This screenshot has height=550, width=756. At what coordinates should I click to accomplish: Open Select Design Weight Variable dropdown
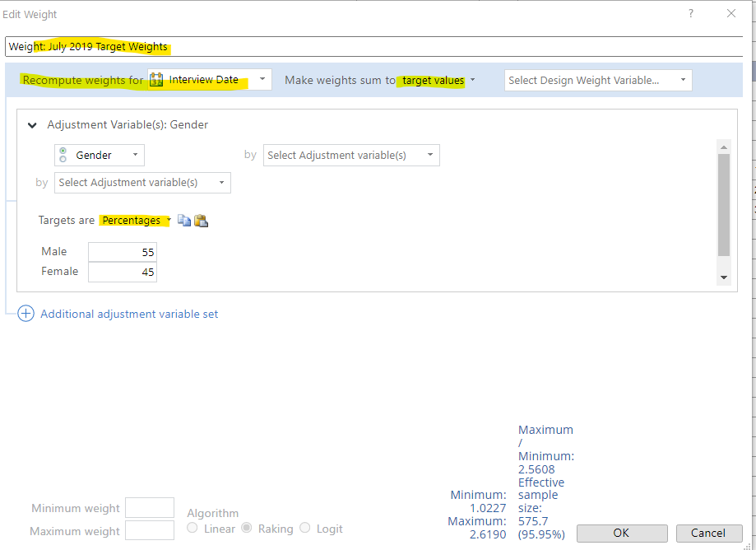pos(598,80)
